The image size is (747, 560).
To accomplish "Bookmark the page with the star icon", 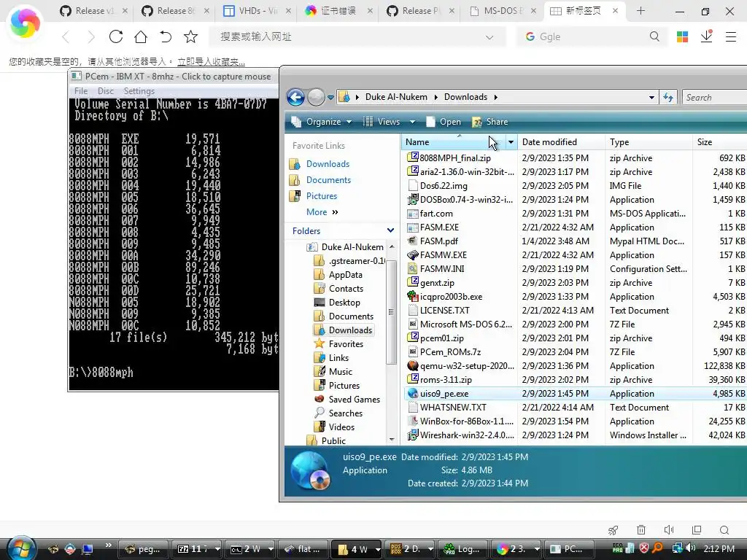I will tap(190, 36).
